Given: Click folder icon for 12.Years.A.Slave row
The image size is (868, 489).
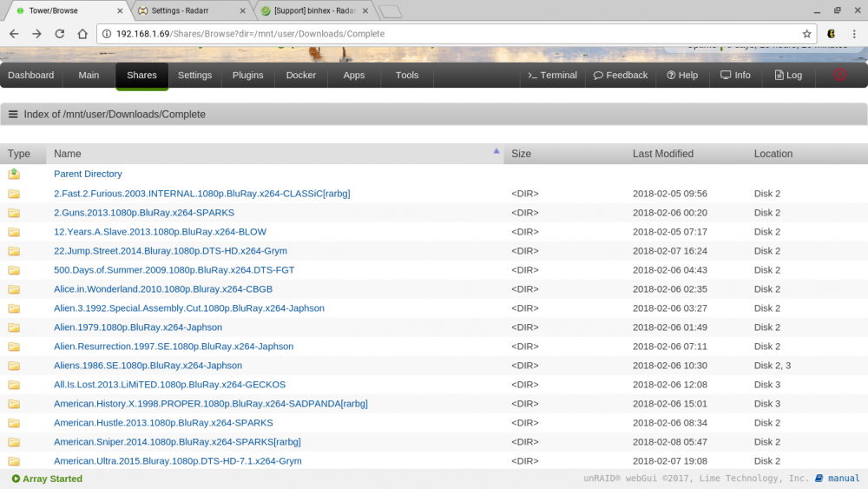Looking at the screenshot, I should point(14,232).
